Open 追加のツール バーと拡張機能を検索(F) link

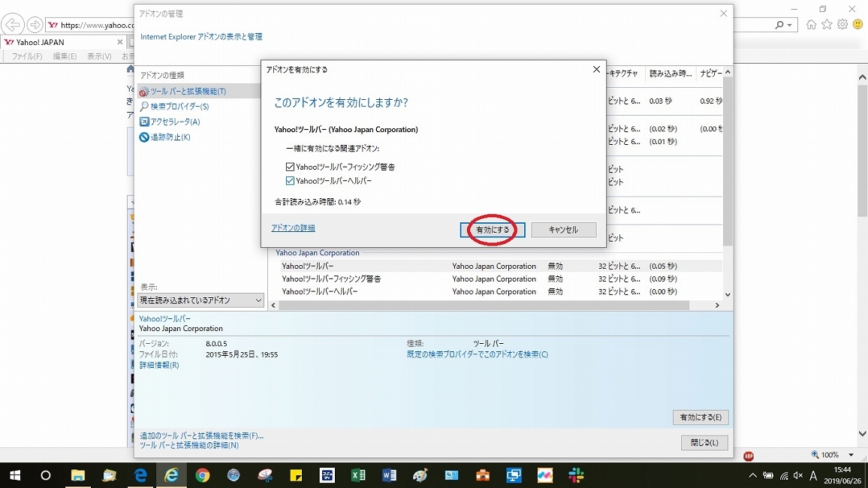click(x=201, y=436)
